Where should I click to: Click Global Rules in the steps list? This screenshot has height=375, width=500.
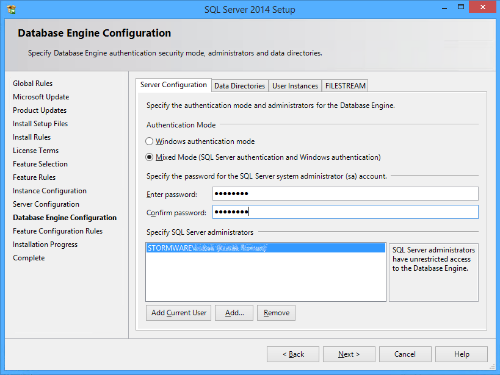point(33,83)
